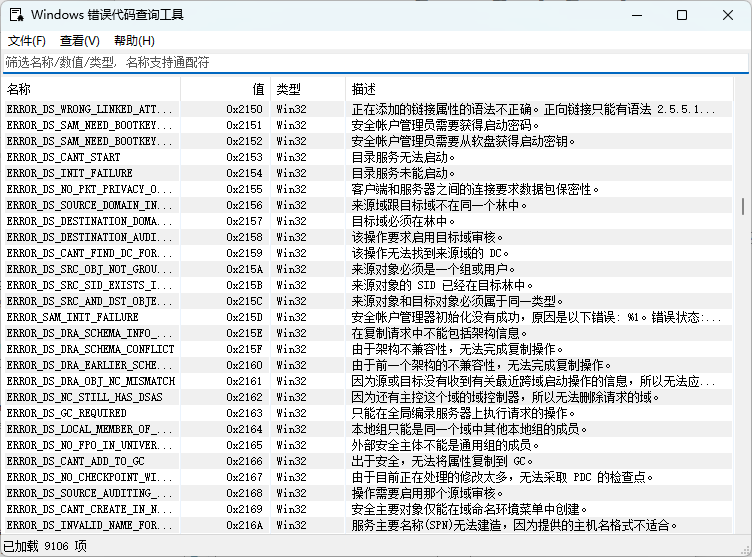Click description 目标域必须在林中
Viewport: 752px width, 557px height.
[403, 221]
